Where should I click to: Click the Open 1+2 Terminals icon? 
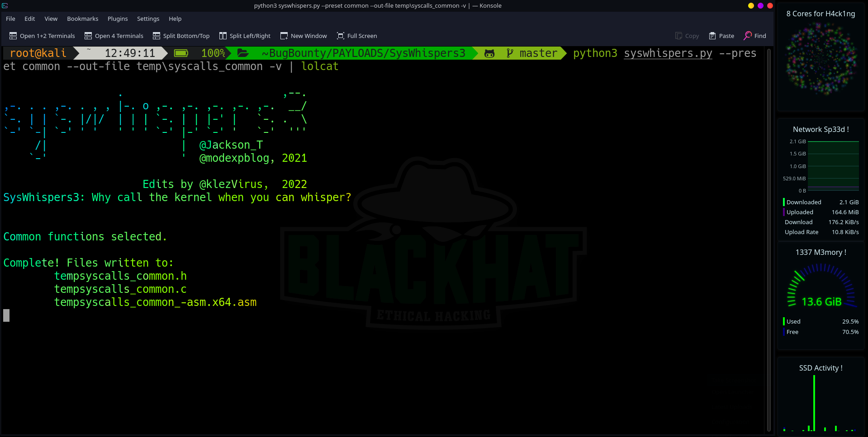point(13,36)
